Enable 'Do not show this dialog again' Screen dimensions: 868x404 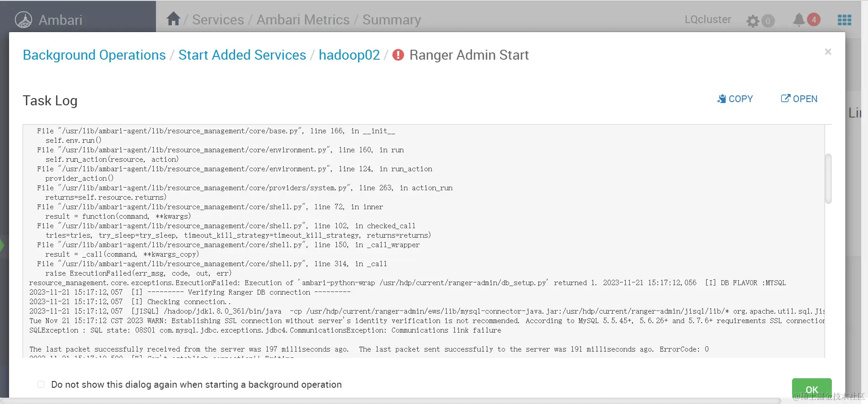pyautogui.click(x=41, y=385)
